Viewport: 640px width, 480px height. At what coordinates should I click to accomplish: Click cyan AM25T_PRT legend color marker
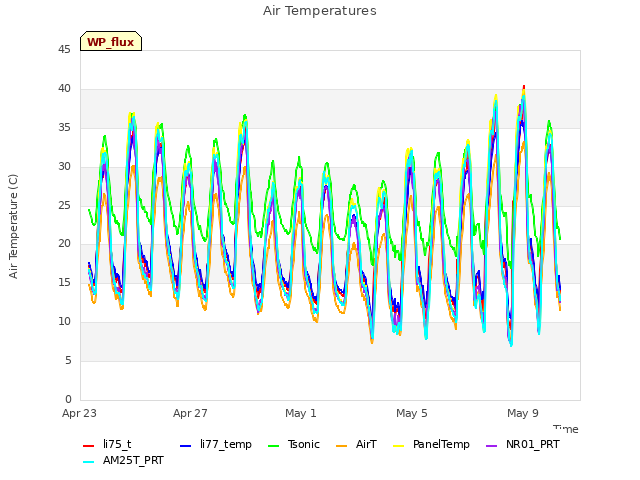(89, 462)
